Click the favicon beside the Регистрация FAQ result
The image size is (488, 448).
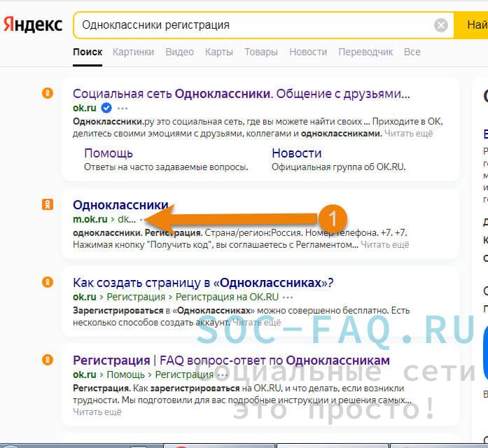(48, 360)
